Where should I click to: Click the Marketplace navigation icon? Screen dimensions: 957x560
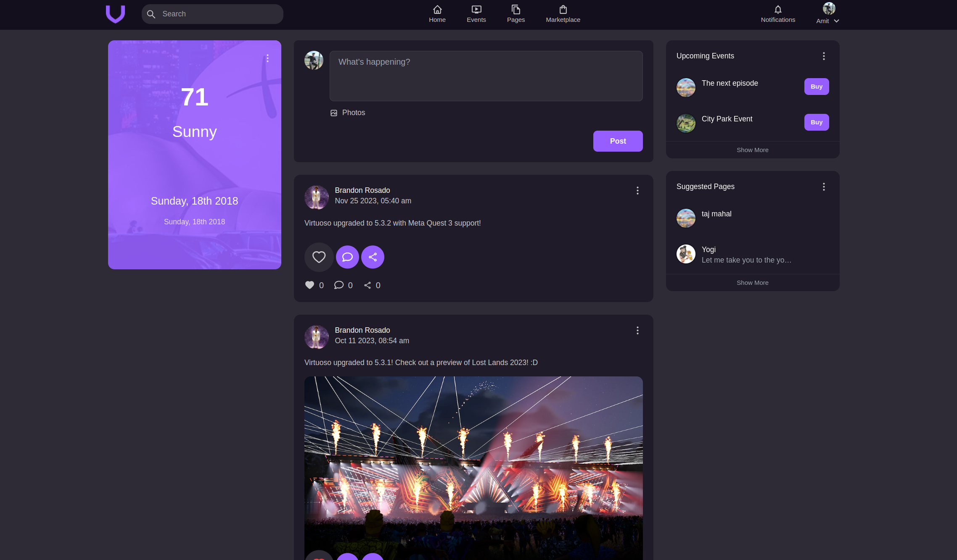[563, 9]
